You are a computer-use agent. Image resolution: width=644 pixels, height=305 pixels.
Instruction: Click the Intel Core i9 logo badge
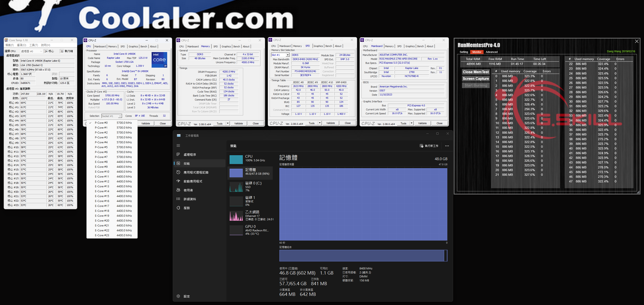coord(160,60)
